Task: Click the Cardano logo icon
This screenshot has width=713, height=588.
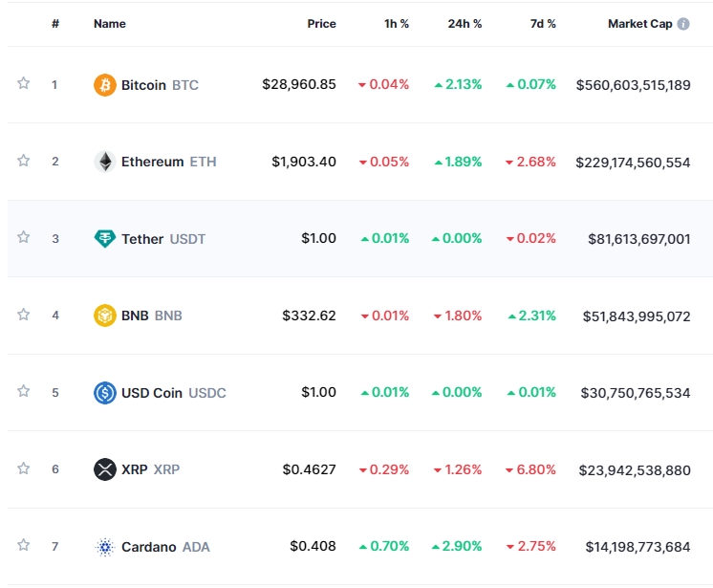Action: [x=104, y=547]
